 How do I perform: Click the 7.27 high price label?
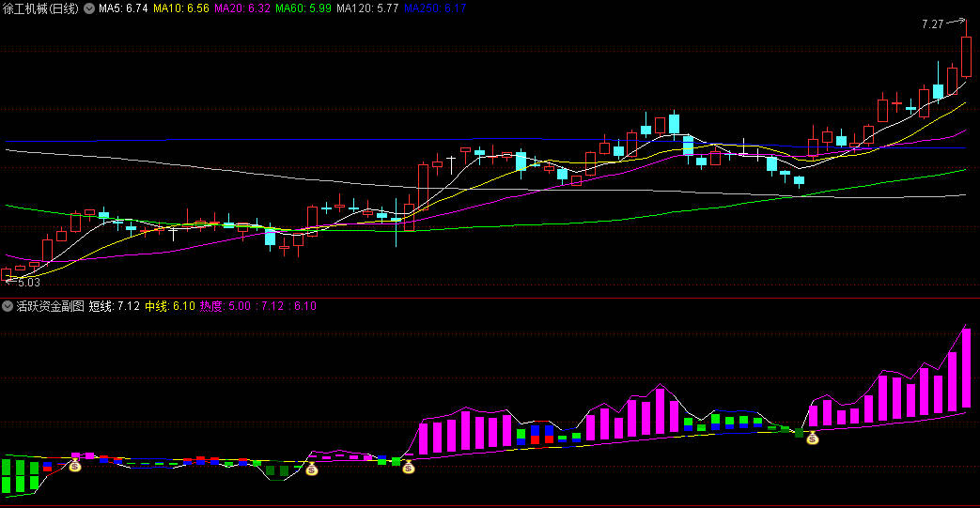(932, 24)
